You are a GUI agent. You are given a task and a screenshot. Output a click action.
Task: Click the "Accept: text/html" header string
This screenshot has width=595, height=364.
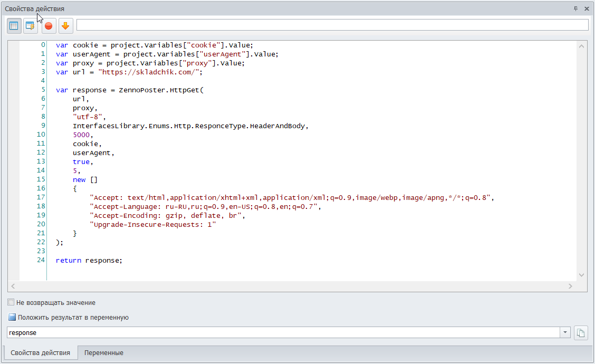point(290,198)
